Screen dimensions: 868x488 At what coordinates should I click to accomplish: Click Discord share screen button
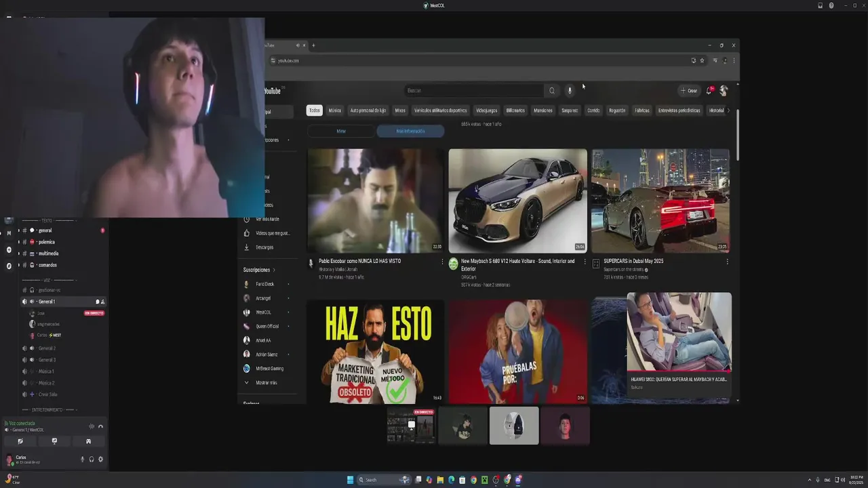pos(54,441)
